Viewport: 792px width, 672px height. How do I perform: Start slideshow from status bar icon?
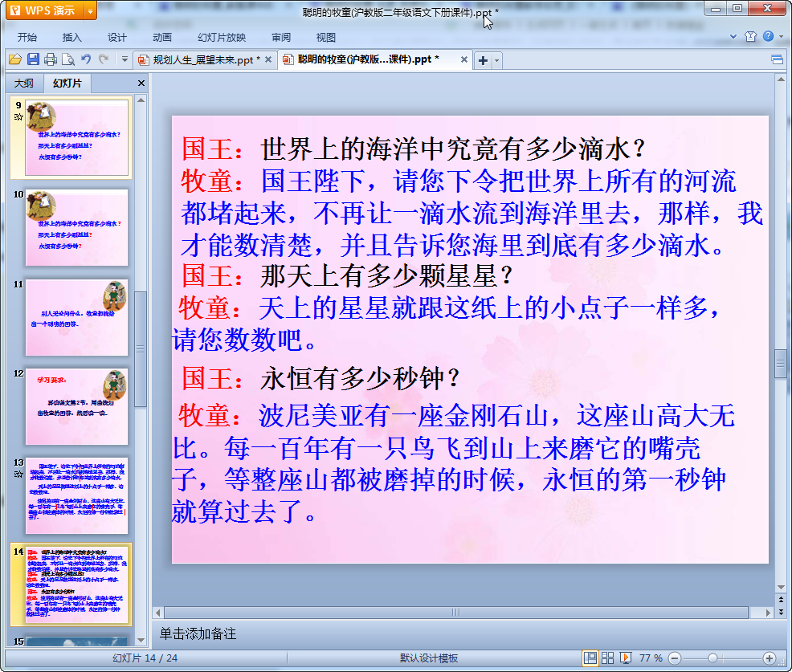[625, 658]
